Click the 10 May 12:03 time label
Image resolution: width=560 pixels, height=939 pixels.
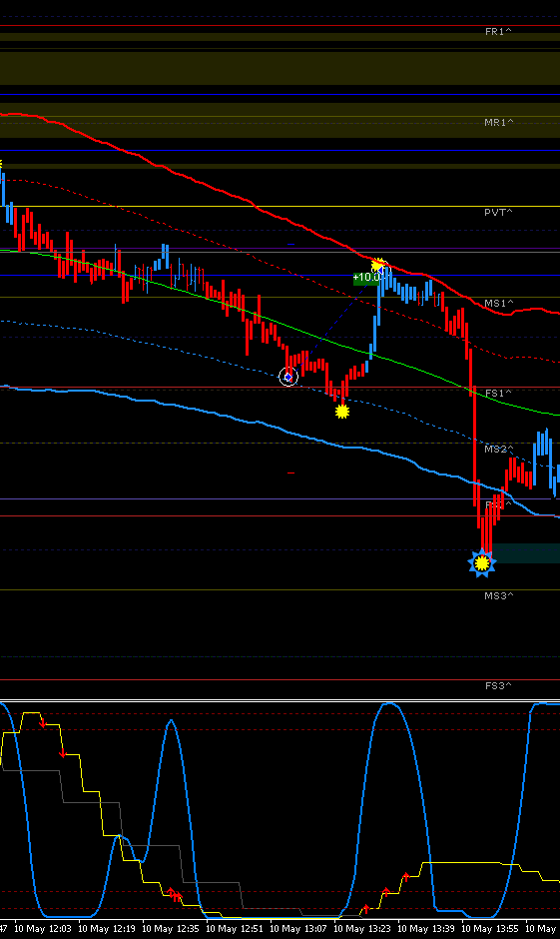[43, 929]
